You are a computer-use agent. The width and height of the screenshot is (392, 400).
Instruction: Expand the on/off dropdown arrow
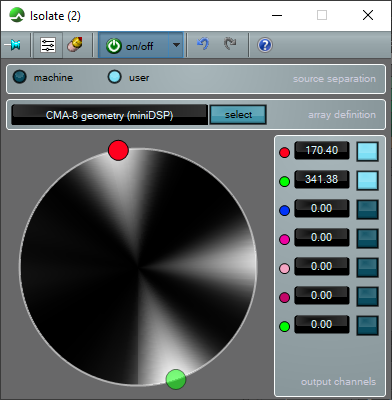(x=176, y=45)
